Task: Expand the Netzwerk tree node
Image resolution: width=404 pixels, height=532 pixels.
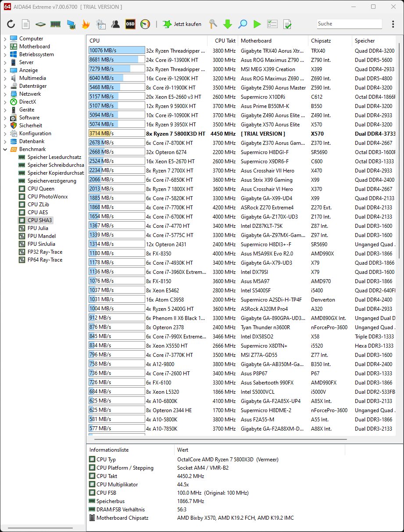Action: (5, 94)
